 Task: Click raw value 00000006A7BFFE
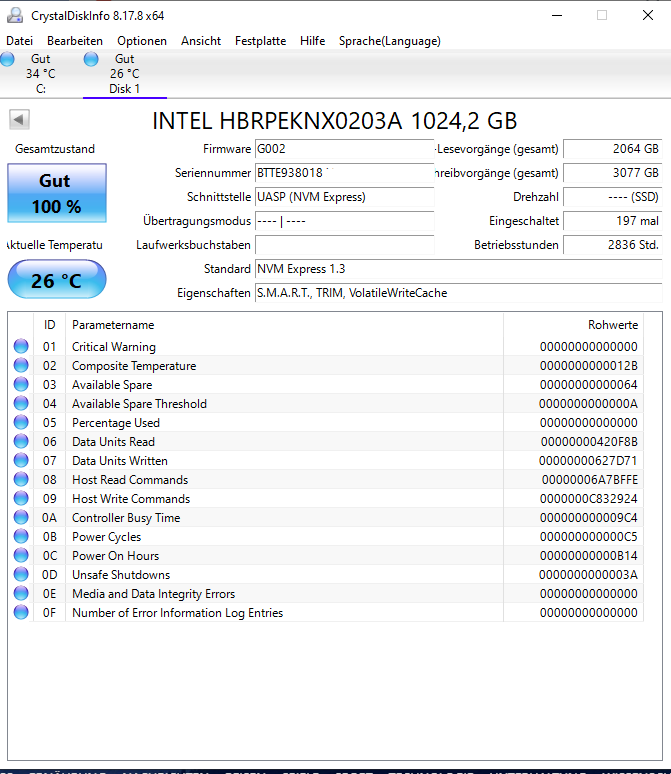[590, 480]
